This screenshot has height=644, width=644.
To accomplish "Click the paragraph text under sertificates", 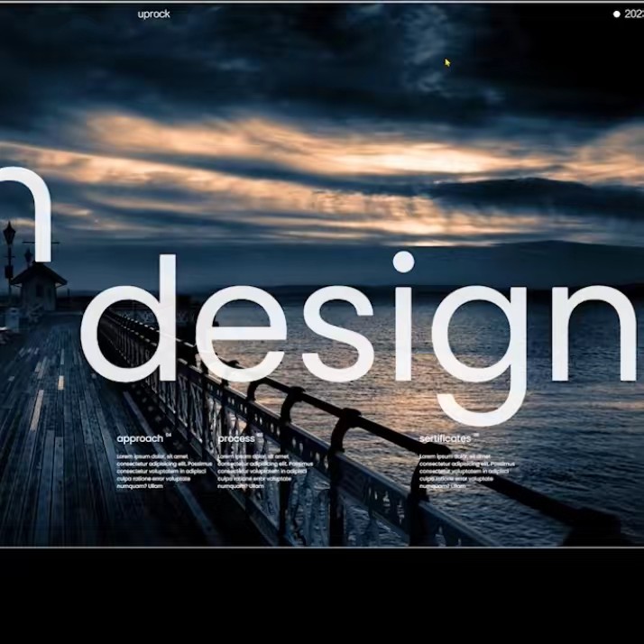I will tap(466, 471).
